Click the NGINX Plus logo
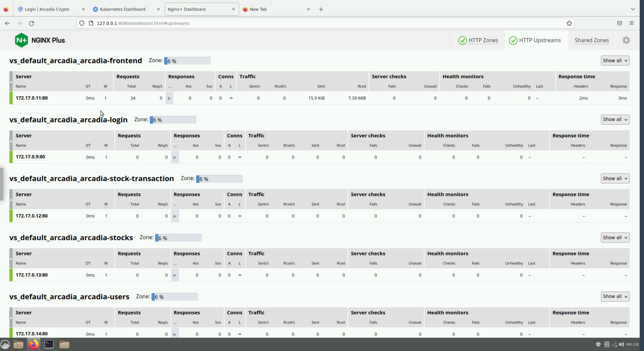 [x=40, y=40]
